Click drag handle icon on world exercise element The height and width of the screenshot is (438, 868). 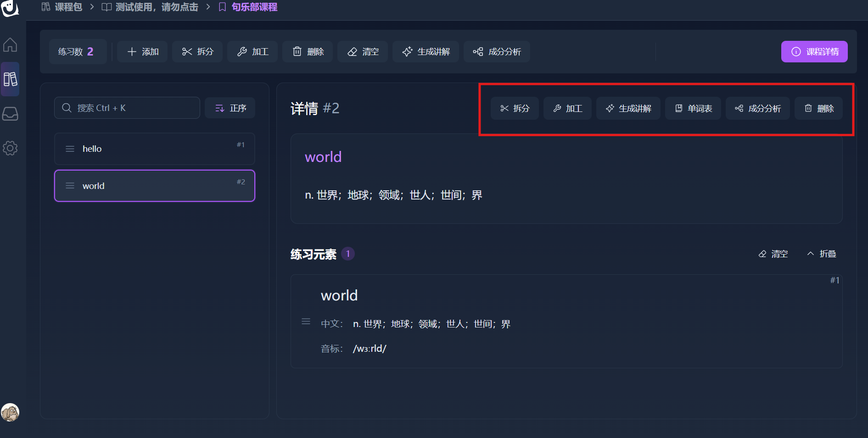point(306,322)
